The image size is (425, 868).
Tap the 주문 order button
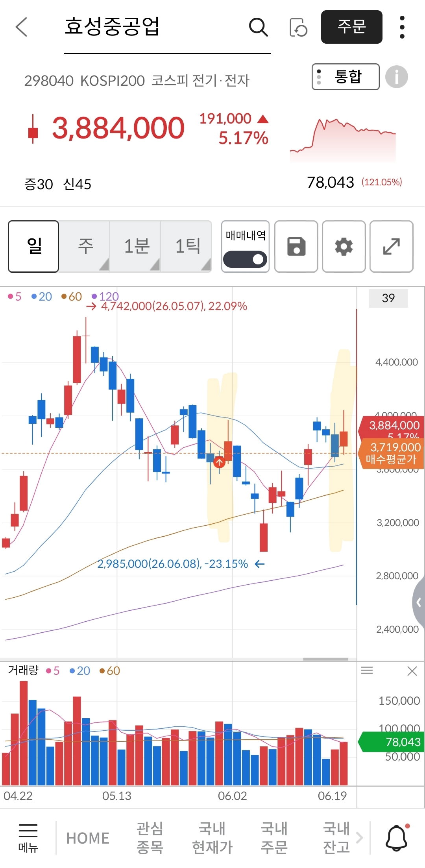(x=352, y=27)
